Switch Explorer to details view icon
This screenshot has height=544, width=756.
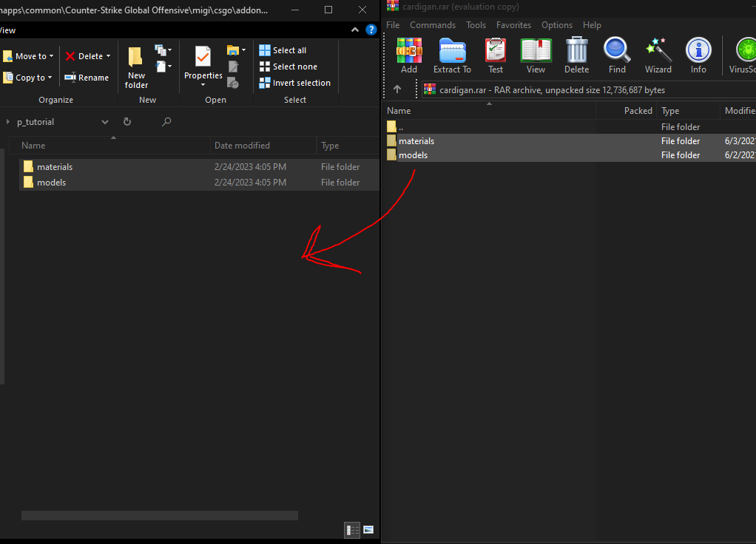(352, 530)
